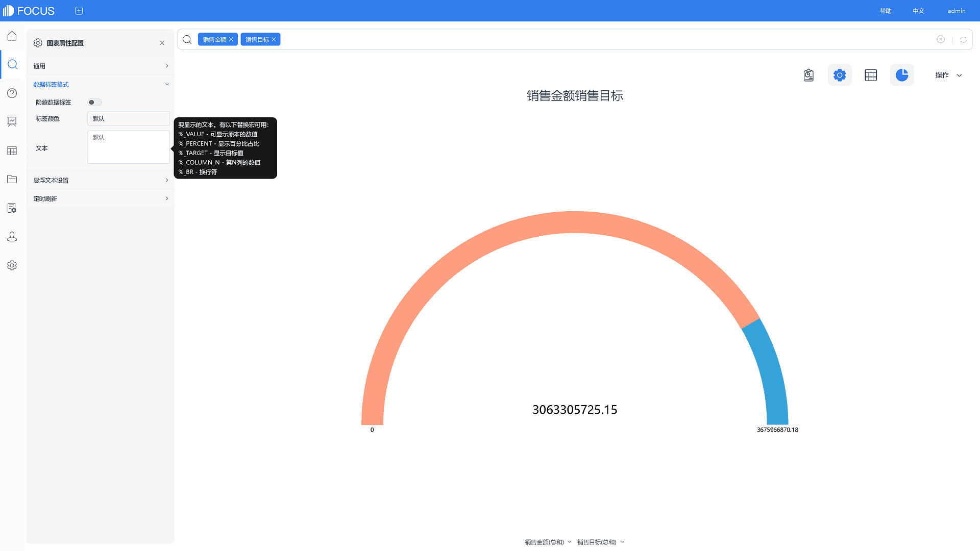Clear search bar with circle X icon

click(x=941, y=39)
